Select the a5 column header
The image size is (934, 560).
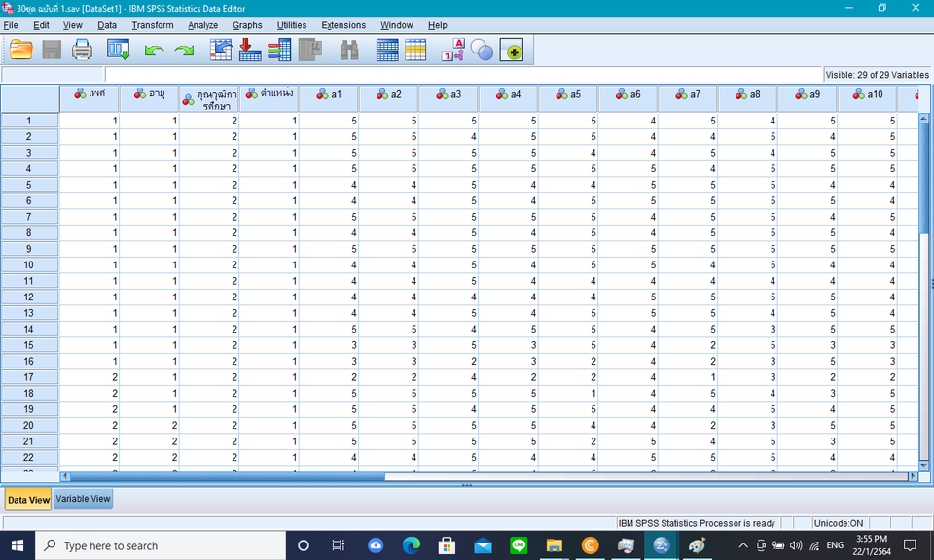[568, 98]
